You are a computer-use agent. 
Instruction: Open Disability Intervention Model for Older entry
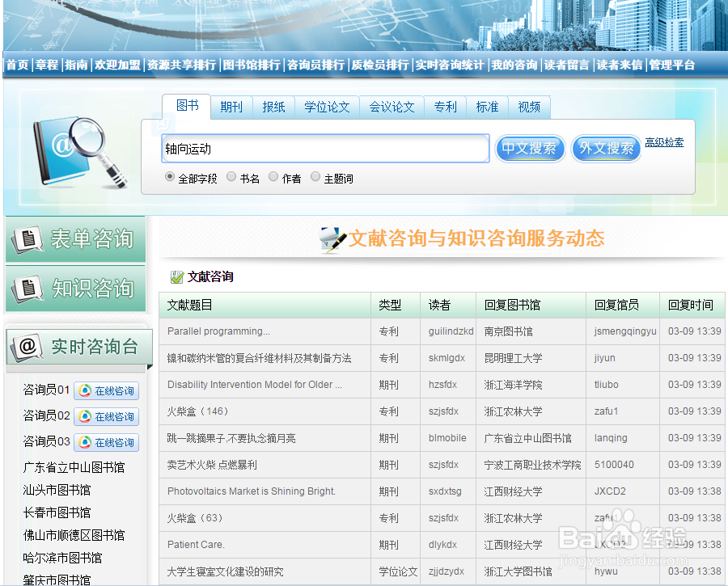point(255,385)
